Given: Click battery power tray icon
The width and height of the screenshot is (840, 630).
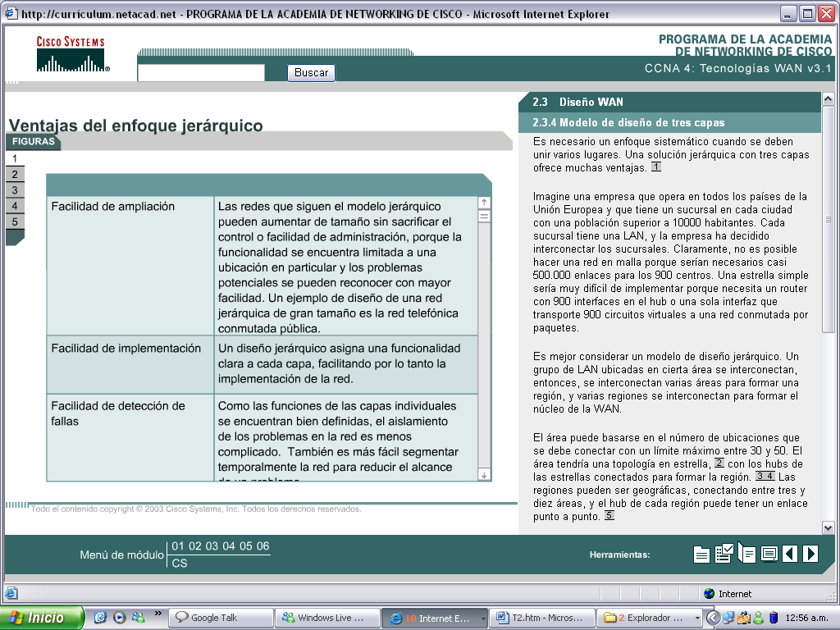Looking at the screenshot, I should point(773,618).
